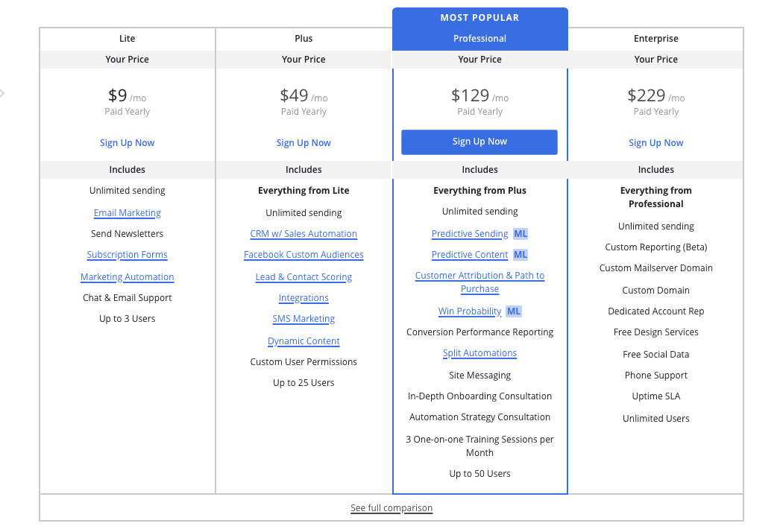This screenshot has width=783, height=532.
Task: Select the Enterprise plan header
Action: coord(656,39)
